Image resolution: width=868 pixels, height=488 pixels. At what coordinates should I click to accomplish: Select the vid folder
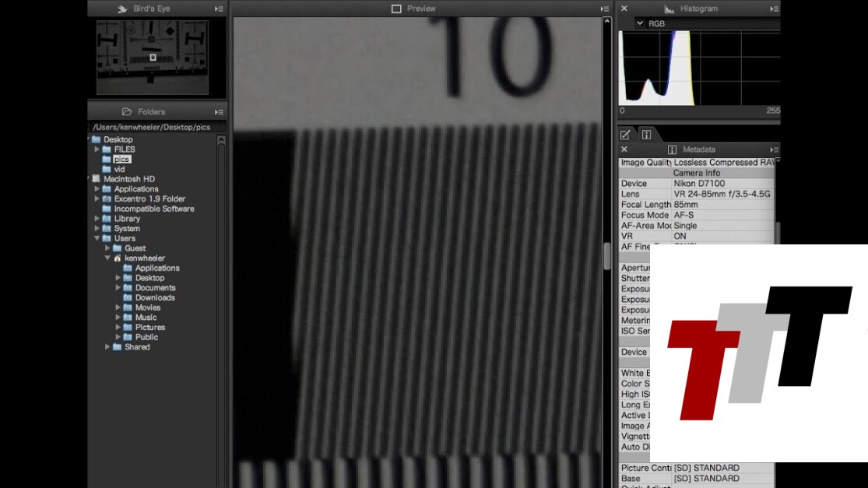(119, 169)
